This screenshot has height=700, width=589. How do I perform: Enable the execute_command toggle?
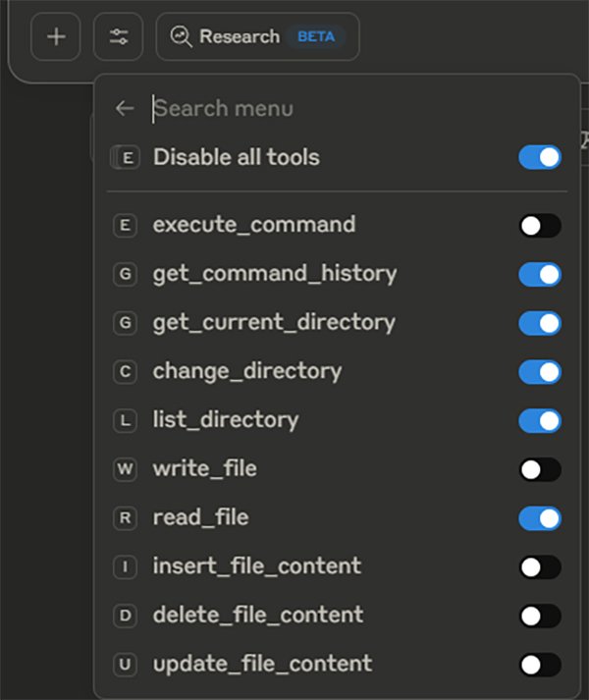click(540, 226)
